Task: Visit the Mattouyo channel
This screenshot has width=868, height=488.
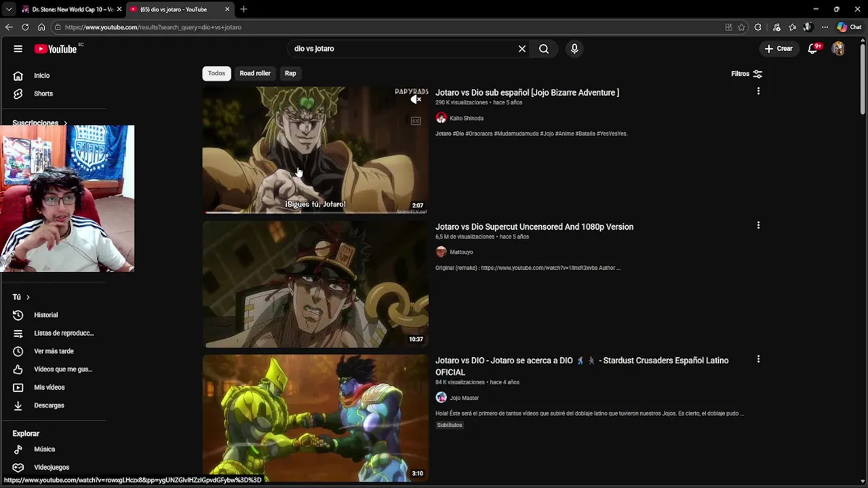Action: tap(461, 252)
